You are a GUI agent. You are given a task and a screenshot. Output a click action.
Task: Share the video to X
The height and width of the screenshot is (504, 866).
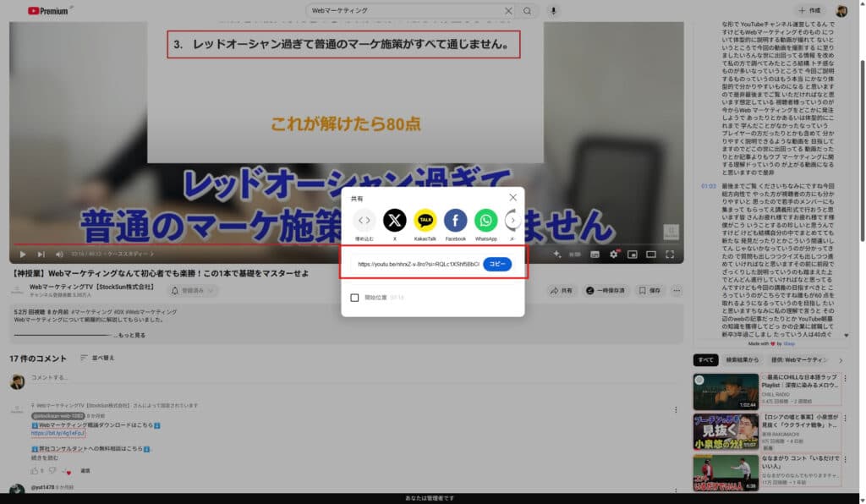point(395,220)
